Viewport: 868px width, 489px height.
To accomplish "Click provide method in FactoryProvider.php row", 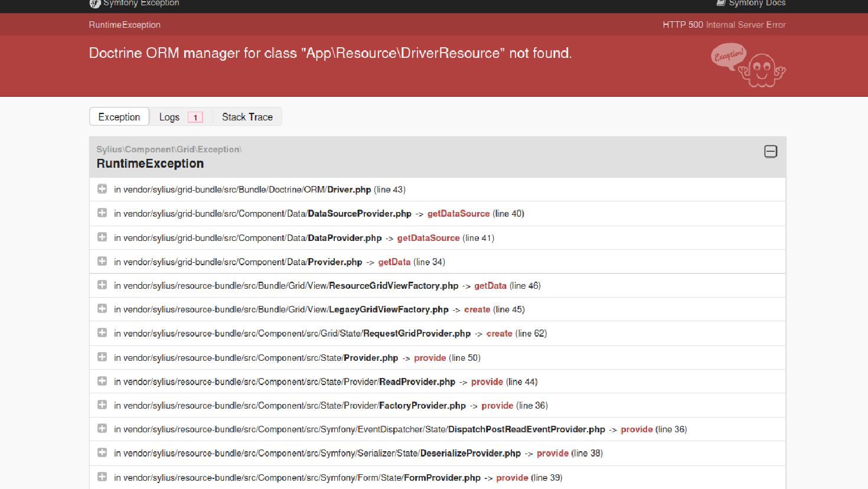I will (x=497, y=406).
